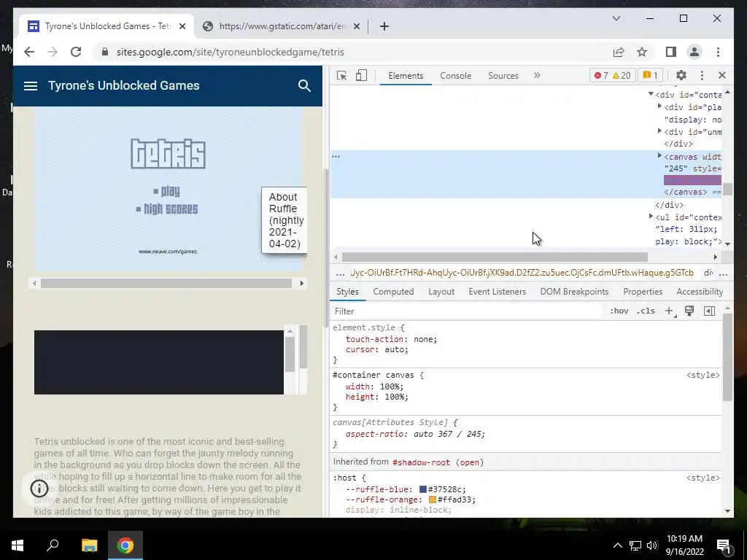Click the styles Filter input field
This screenshot has height=560, width=747.
(467, 311)
